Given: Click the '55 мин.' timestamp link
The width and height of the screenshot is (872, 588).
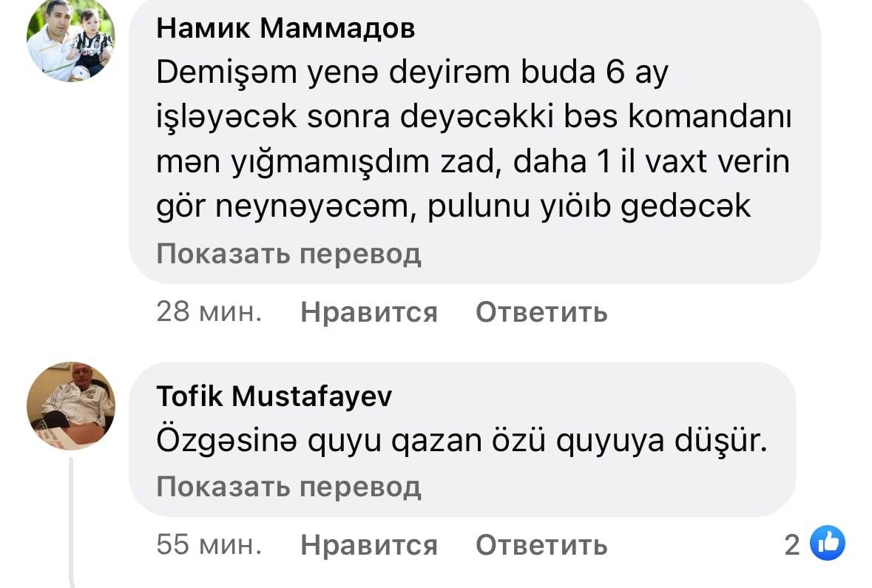Looking at the screenshot, I should (209, 545).
